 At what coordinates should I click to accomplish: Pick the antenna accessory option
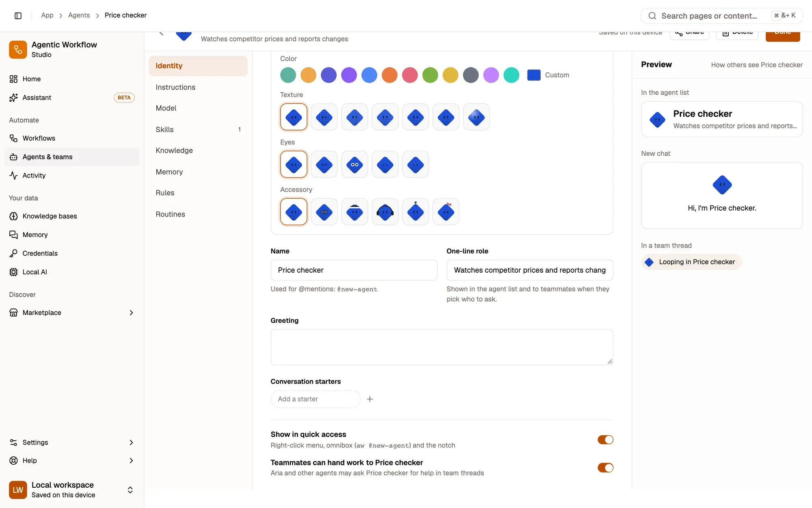click(415, 212)
